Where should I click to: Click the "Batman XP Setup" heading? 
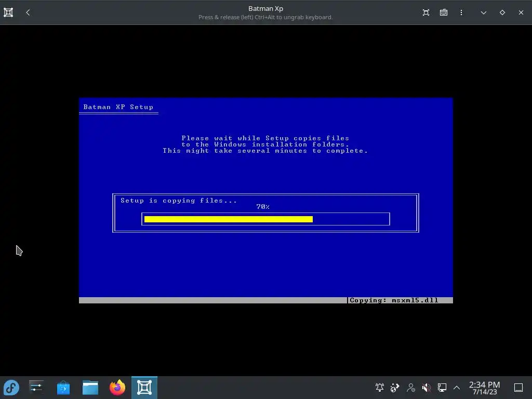coord(118,107)
